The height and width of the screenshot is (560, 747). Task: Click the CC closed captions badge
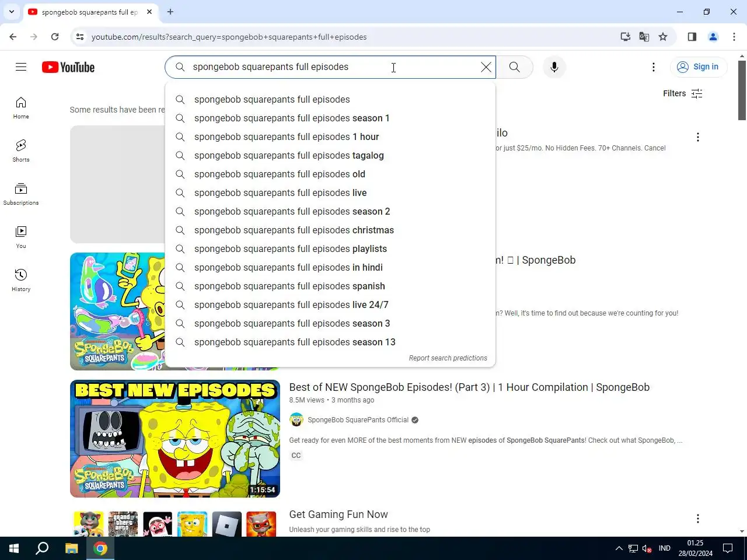(x=296, y=456)
